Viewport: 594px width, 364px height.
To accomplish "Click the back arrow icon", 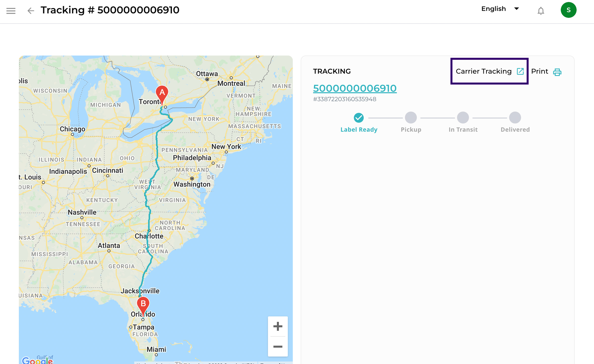I will coord(31,11).
